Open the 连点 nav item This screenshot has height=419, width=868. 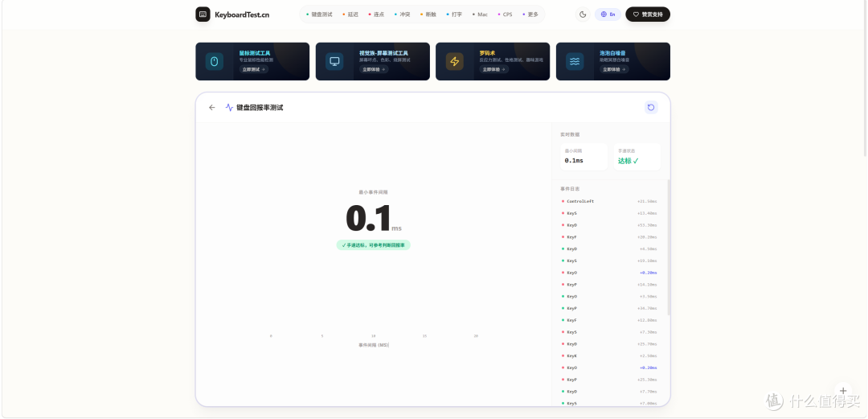[x=376, y=14]
